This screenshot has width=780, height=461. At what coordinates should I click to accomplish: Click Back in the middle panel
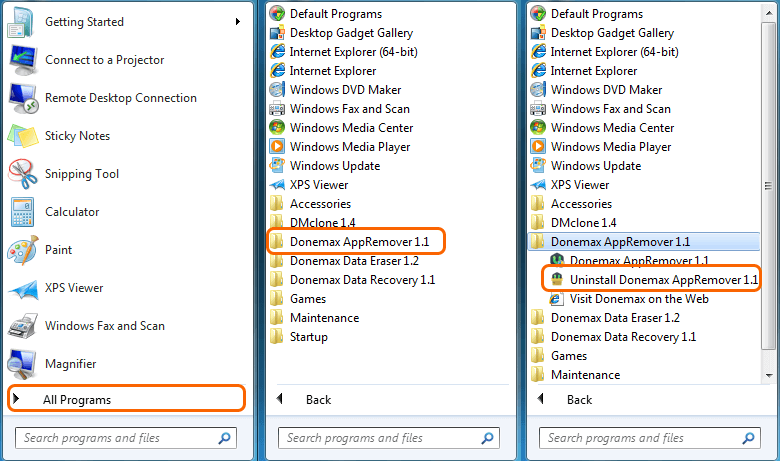pyautogui.click(x=318, y=399)
